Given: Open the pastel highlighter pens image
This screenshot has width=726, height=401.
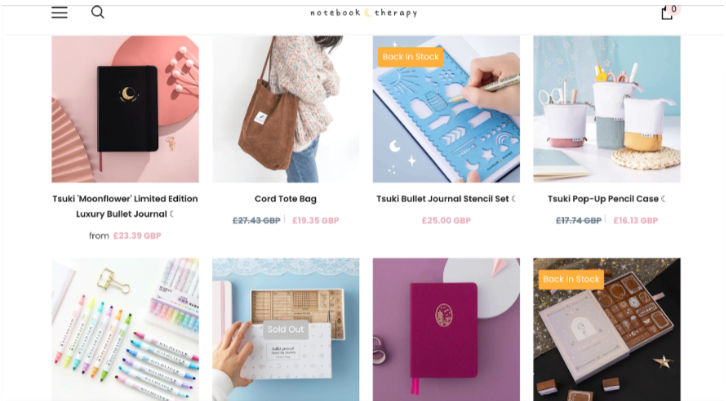Looking at the screenshot, I should 125,329.
